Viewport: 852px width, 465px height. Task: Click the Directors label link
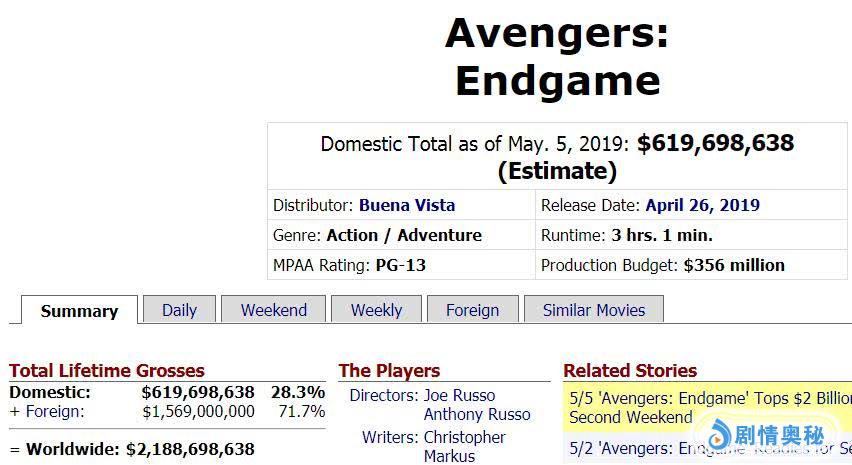[383, 395]
